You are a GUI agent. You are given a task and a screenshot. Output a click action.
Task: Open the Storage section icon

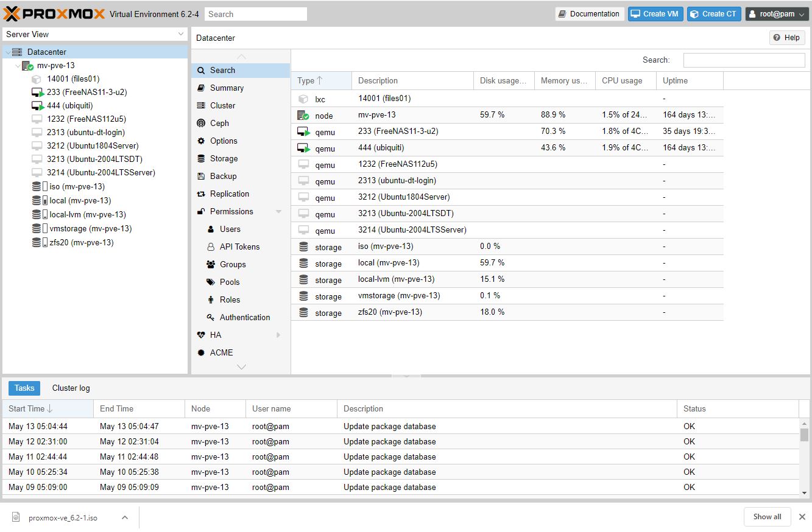[201, 158]
